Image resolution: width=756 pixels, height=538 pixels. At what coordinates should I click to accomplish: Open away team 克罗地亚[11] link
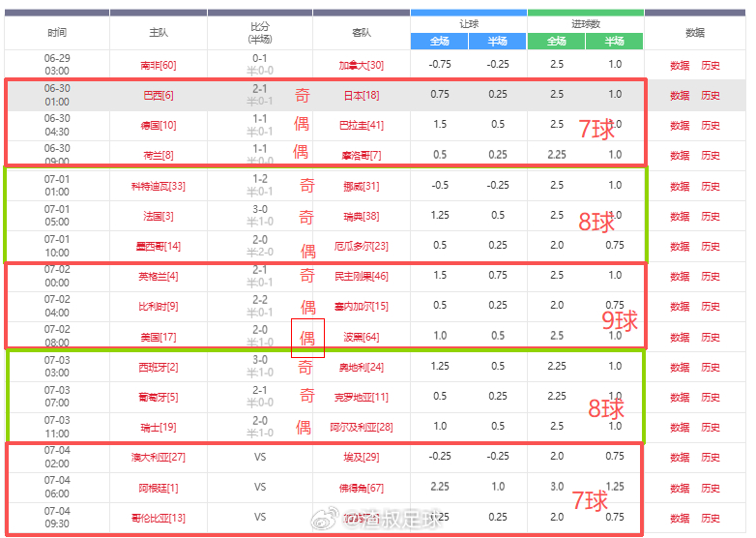point(362,397)
